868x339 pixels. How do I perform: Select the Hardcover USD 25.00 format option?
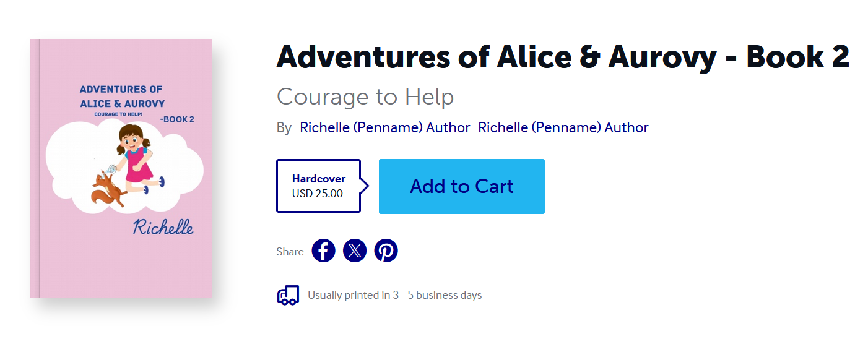[318, 186]
